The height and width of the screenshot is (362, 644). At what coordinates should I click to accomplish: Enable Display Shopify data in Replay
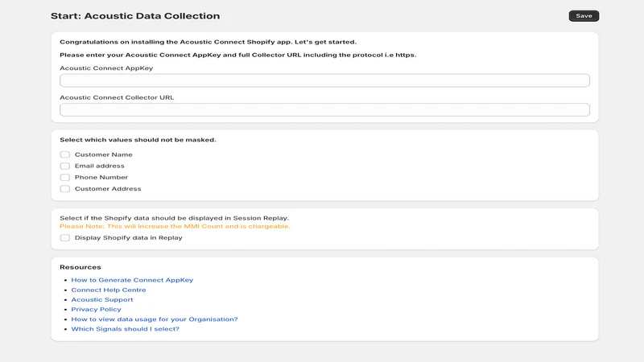coord(65,237)
